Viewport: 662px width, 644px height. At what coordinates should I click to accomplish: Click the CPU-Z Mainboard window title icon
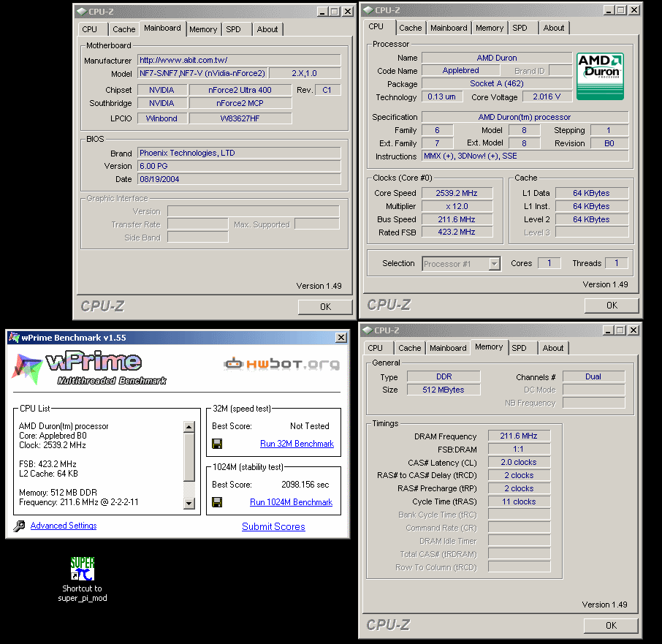tap(82, 12)
